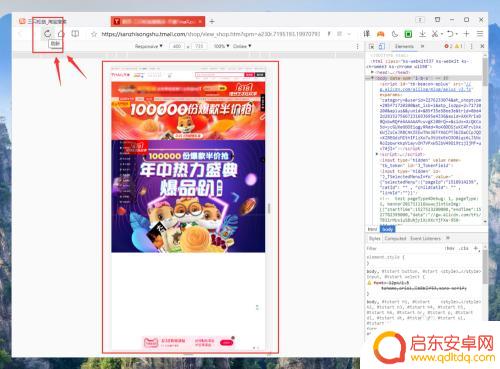Expand the scissors tool dropdown arrow
500x369 pixels.
[x=442, y=34]
